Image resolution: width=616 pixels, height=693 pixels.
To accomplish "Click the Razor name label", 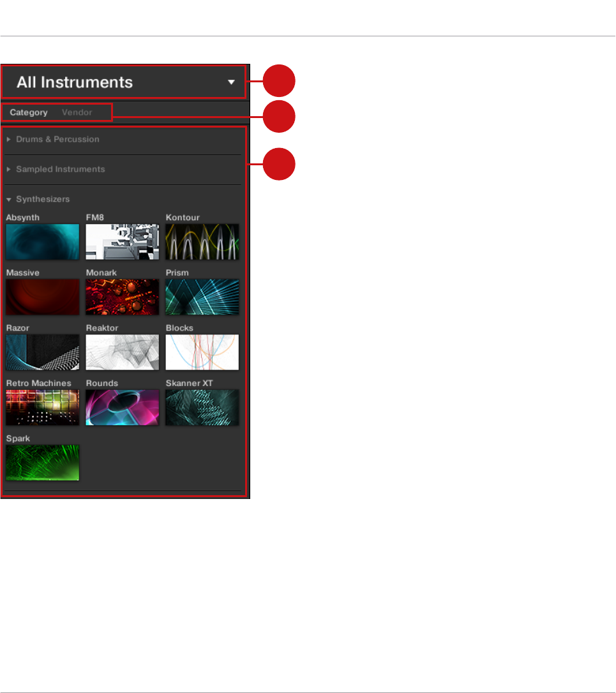I will tap(18, 328).
